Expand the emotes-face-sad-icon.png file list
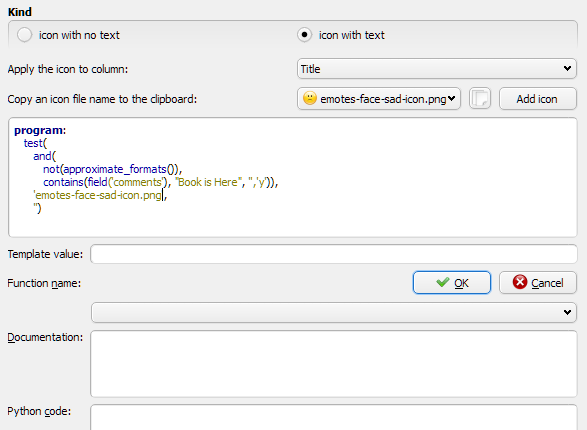The width and height of the screenshot is (587, 430). (x=379, y=99)
